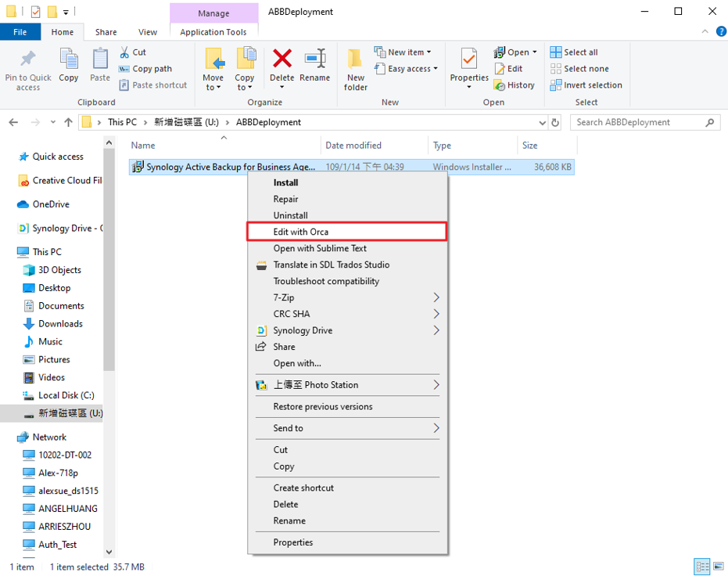Viewport: 728px width, 576px height.
Task: Open the Application Tools tab
Action: (x=213, y=32)
